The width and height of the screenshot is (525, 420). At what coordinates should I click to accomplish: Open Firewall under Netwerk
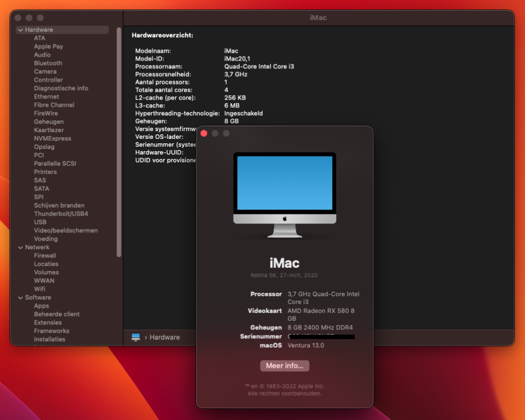click(x=45, y=256)
